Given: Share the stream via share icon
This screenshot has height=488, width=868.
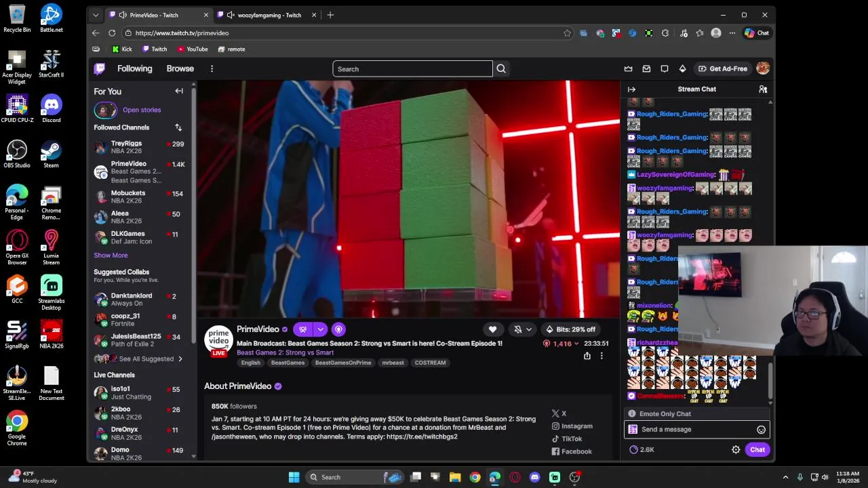Looking at the screenshot, I should point(587,356).
